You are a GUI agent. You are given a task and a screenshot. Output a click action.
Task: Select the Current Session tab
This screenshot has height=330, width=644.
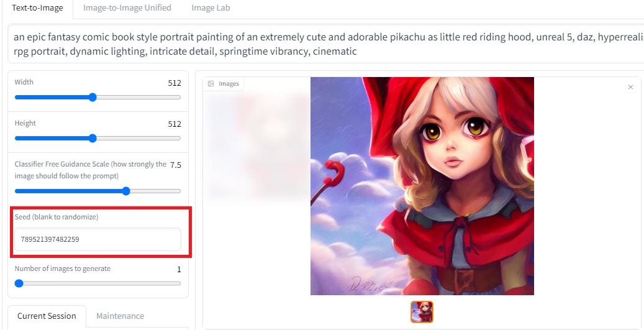[47, 316]
